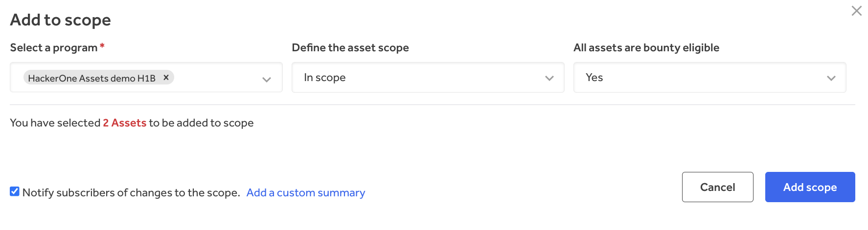Click the You have selected message
This screenshot has width=868, height=230.
[x=55, y=123]
